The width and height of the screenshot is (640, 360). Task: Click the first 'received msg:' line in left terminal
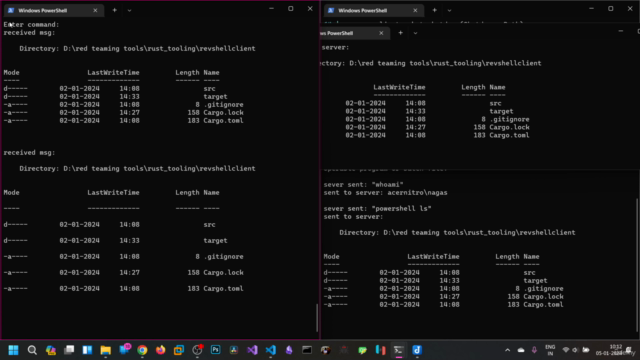[x=29, y=33]
